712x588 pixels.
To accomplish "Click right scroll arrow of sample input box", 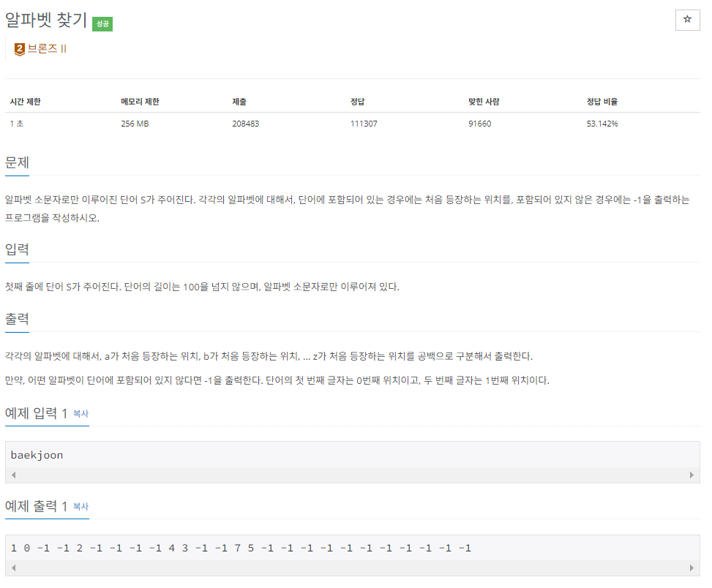I will pyautogui.click(x=692, y=475).
